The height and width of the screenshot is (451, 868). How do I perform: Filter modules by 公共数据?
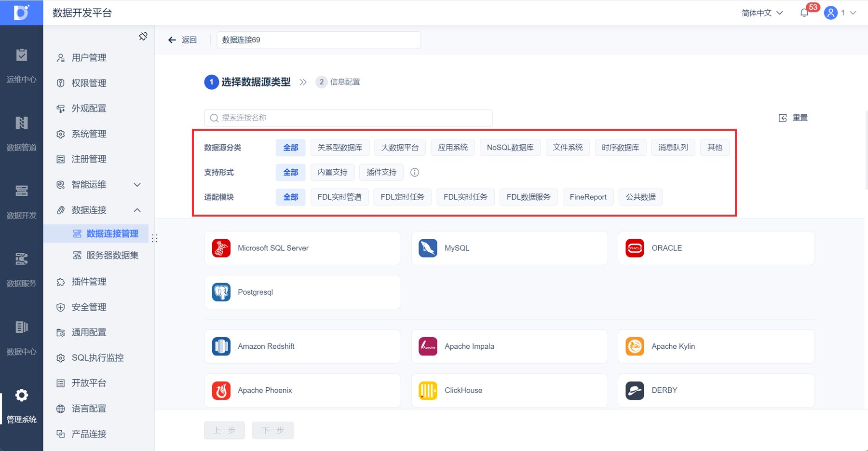click(641, 197)
